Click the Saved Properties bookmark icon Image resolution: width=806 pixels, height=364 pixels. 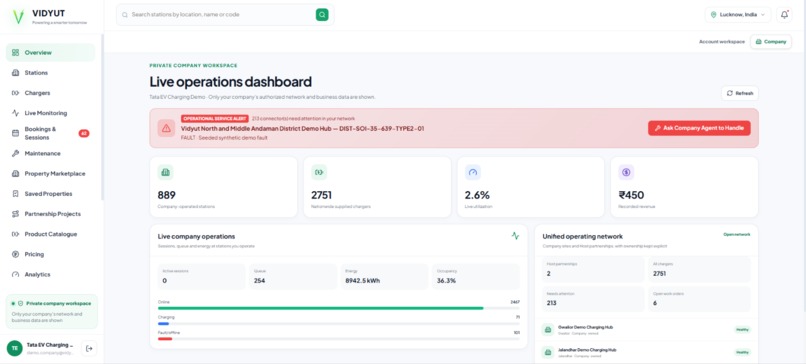tap(15, 194)
